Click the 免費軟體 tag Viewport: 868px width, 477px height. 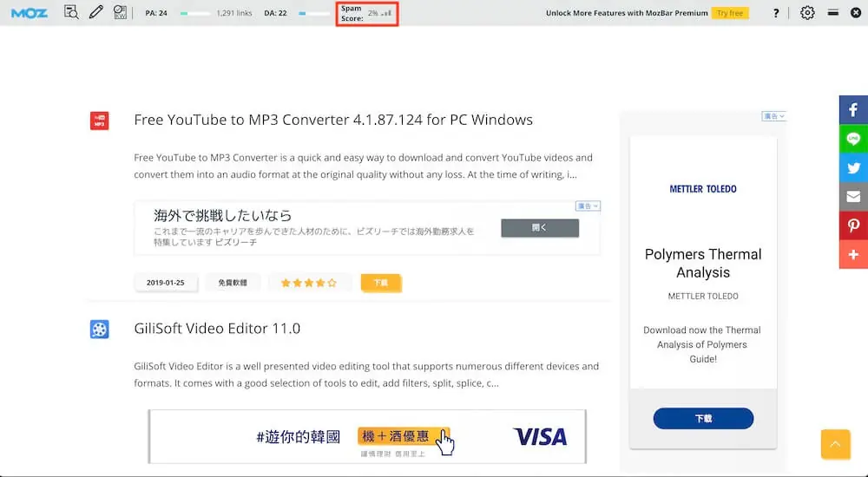tap(233, 283)
